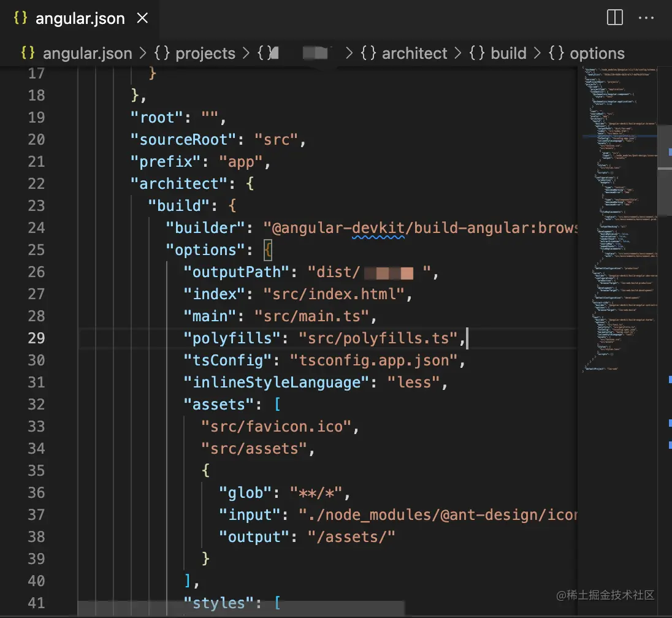Click the @angular-devkit builder string

pyautogui.click(x=423, y=227)
